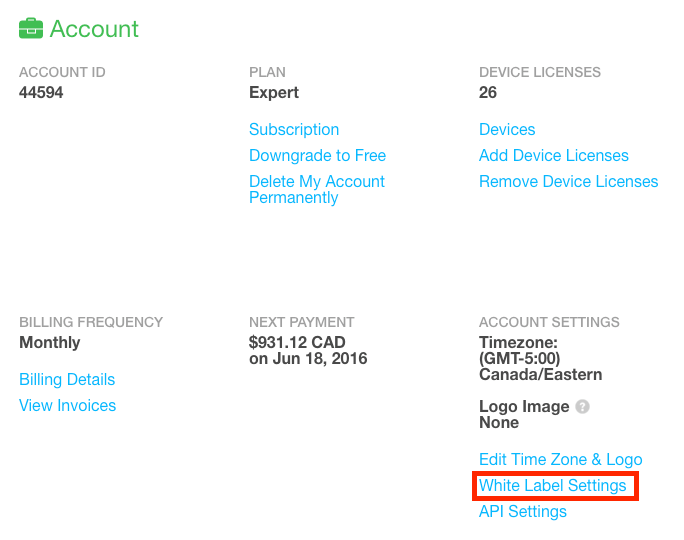This screenshot has width=684, height=540.
Task: Click the Monthly billing frequency value
Action: click(50, 342)
